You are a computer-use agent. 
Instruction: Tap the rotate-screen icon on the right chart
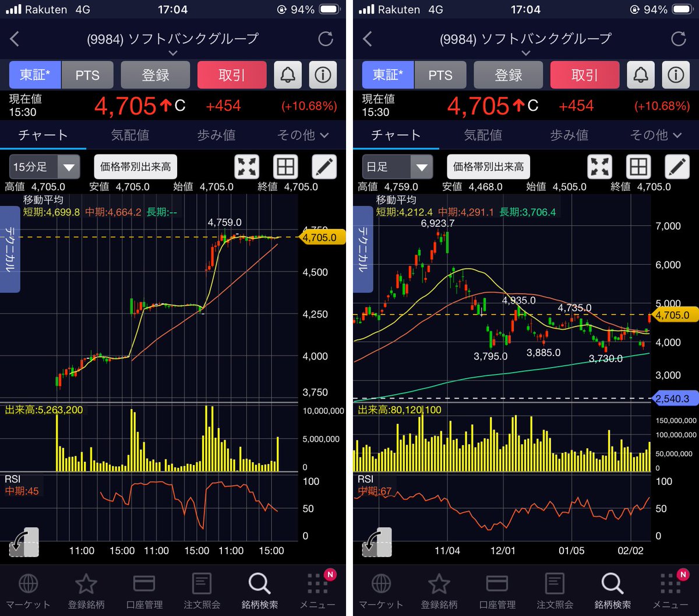point(377,542)
